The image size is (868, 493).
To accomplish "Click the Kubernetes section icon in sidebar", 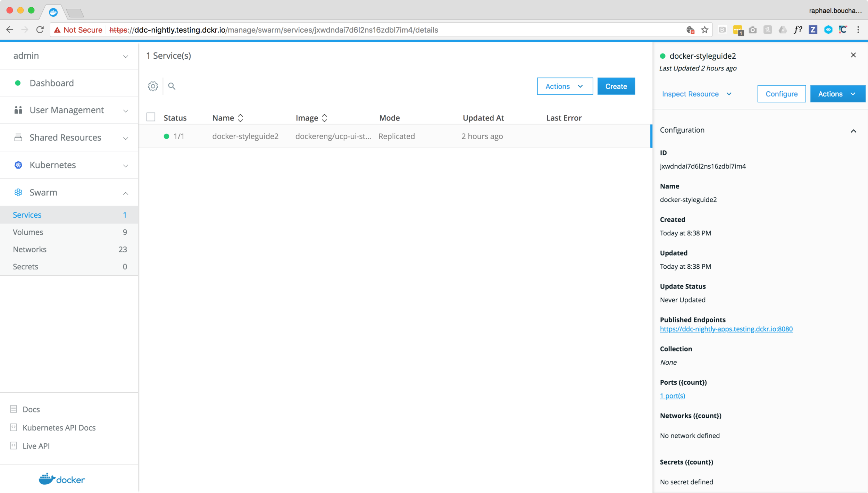I will [18, 165].
